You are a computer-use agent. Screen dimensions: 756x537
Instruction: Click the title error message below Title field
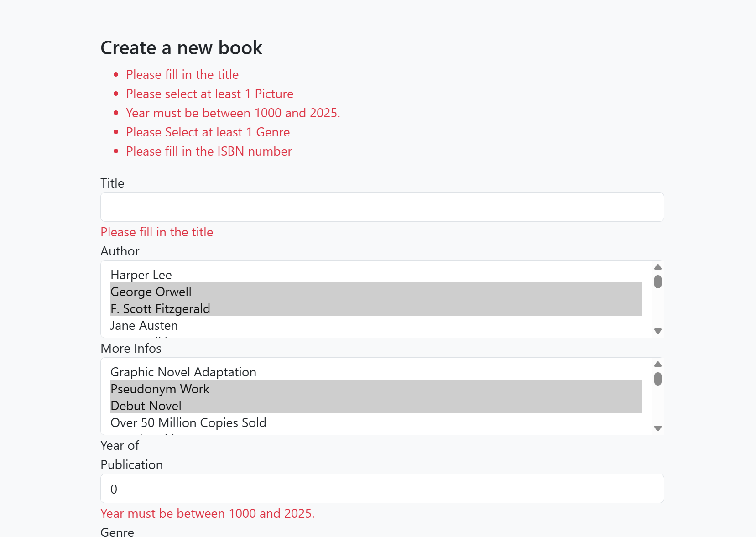157,232
